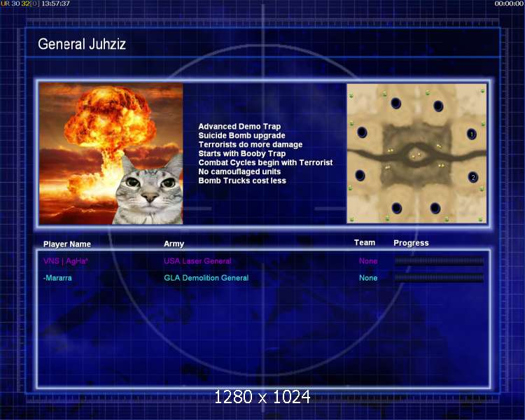Click the Team column header
This screenshot has height=420, width=525.
[365, 242]
